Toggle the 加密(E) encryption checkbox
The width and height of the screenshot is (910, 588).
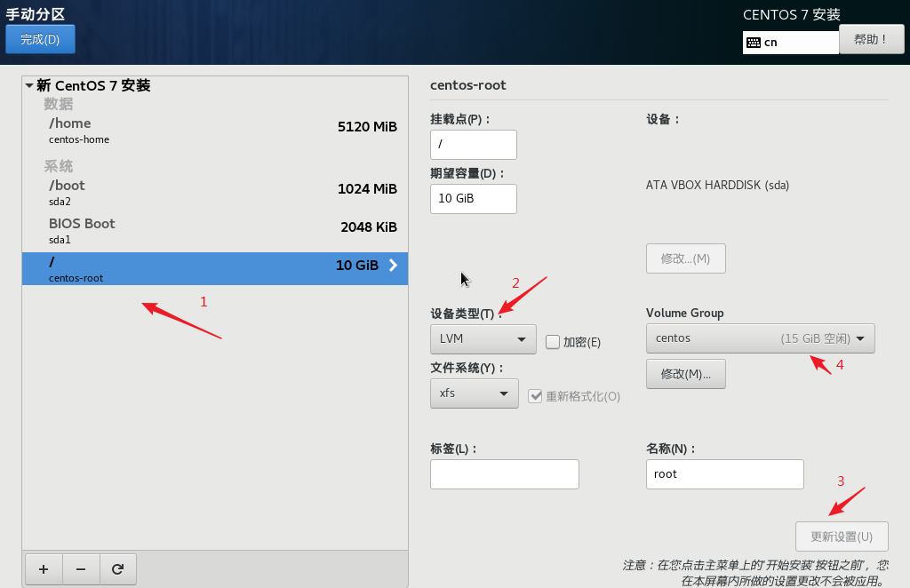point(553,342)
